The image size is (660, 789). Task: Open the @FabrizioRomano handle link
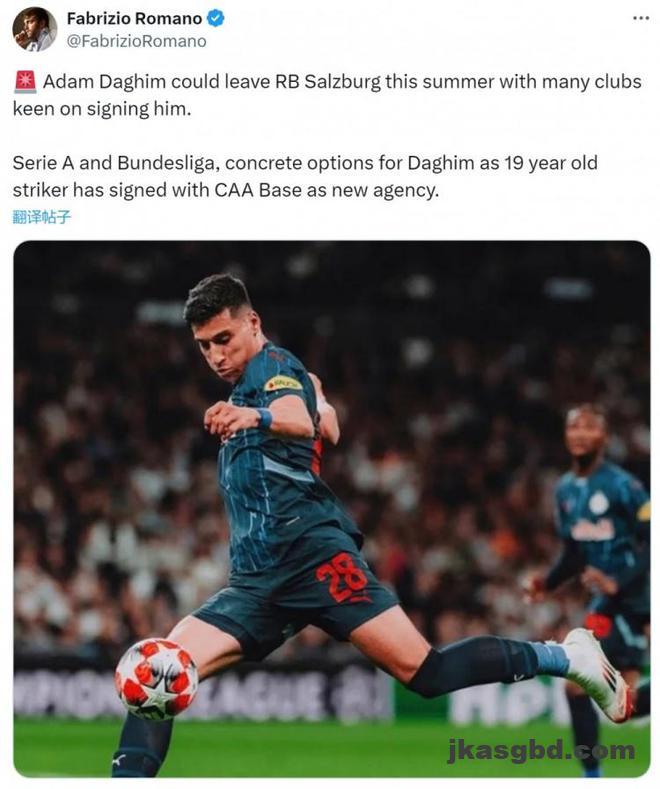pyautogui.click(x=136, y=41)
